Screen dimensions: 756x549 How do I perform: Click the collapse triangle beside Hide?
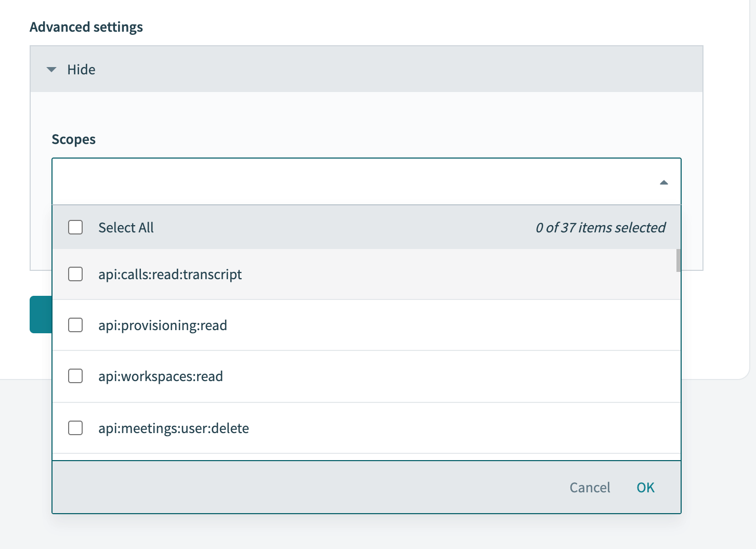(51, 70)
